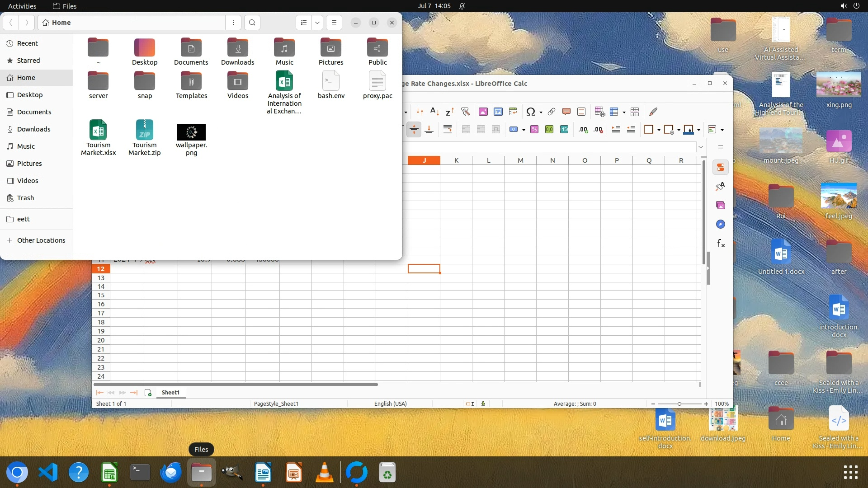Expand the formula bar chevron
Image resolution: width=868 pixels, height=488 pixels.
pos(700,147)
